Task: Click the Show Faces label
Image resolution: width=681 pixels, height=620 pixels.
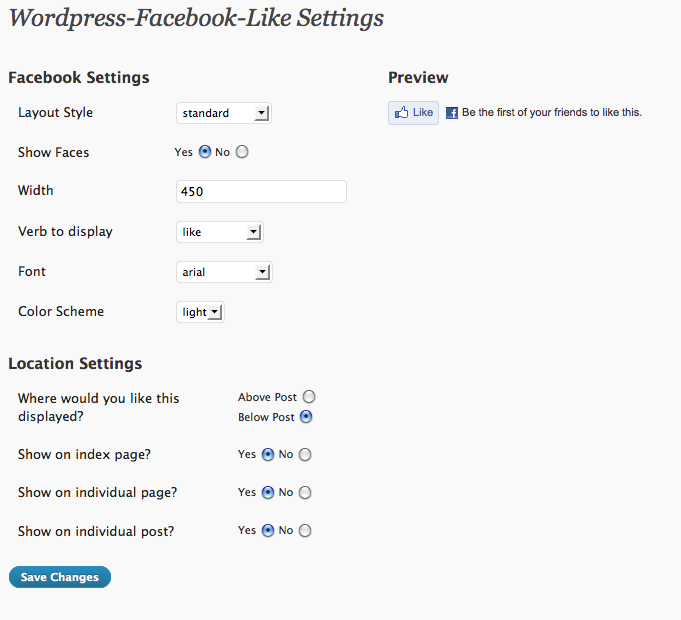Action: (x=53, y=152)
